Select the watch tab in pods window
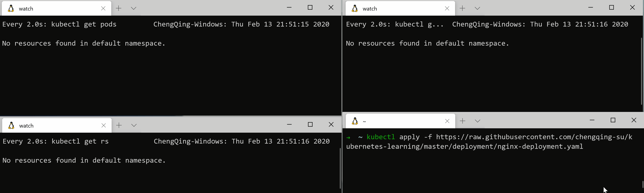Screen dimensions: 644x193 coord(50,9)
